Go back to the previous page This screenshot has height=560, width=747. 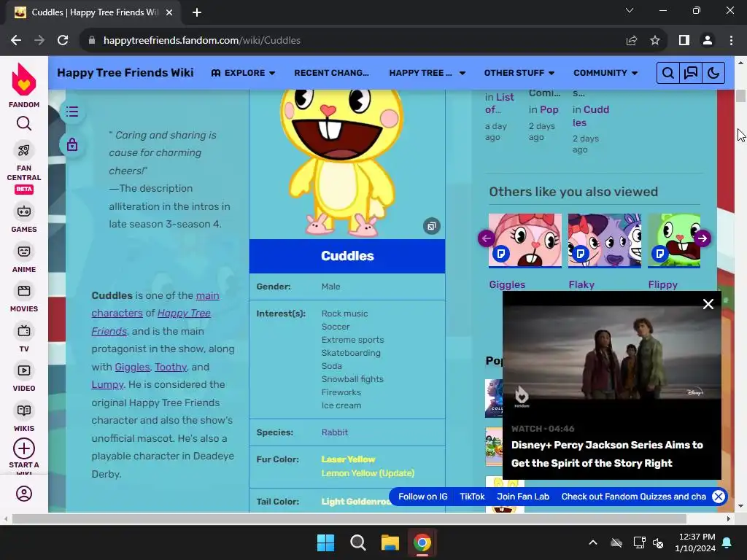[16, 41]
